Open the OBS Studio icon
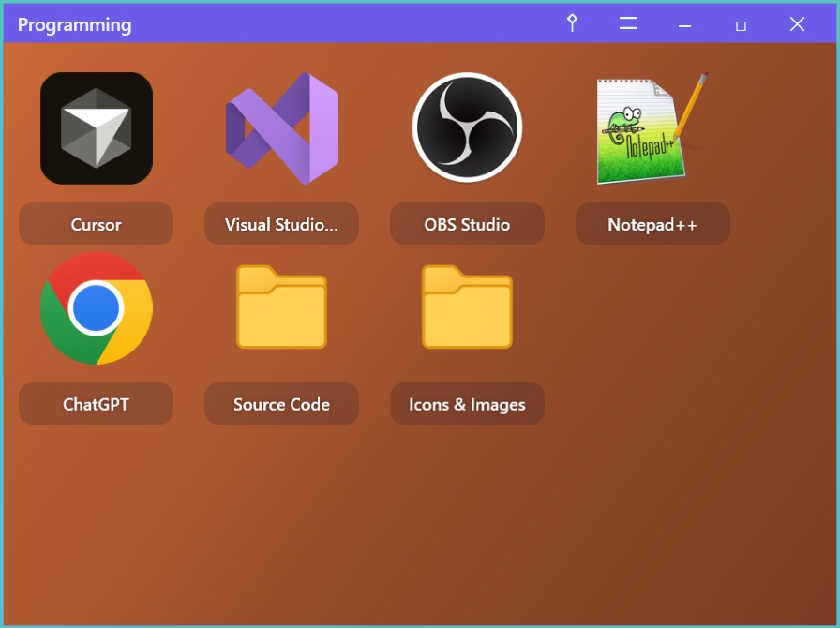840x628 pixels. coord(467,127)
